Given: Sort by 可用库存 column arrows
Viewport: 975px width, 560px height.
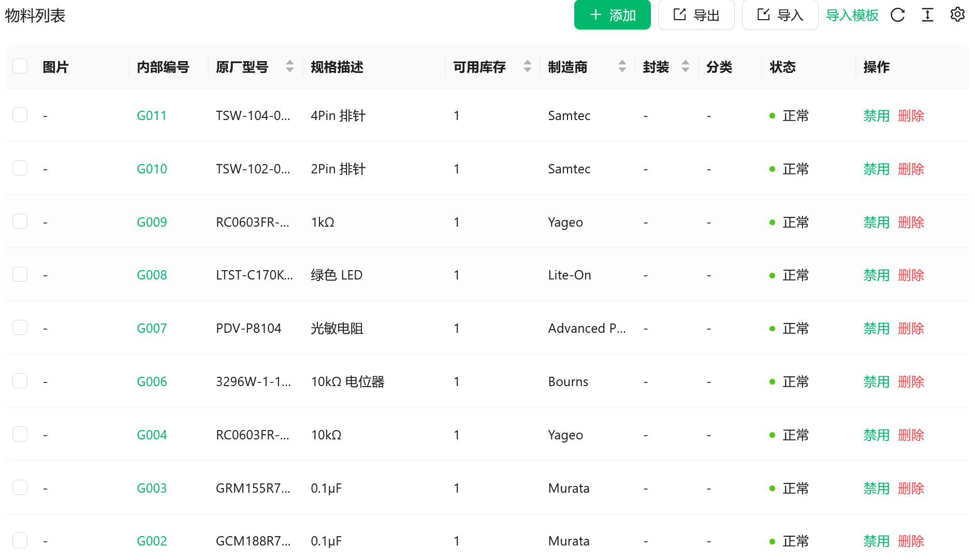Looking at the screenshot, I should coord(527,66).
